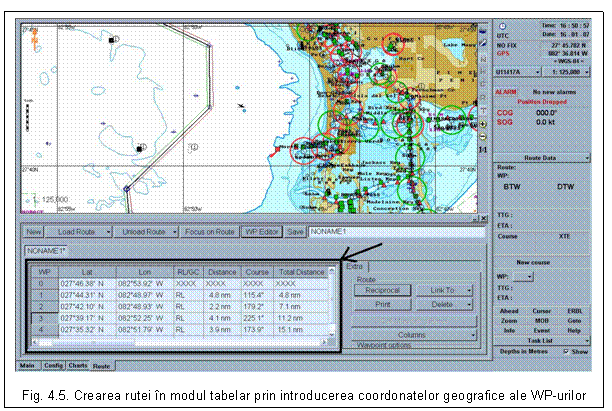Click the UTC clock icon
Viewport: 612px width, 411px height.
(502, 25)
